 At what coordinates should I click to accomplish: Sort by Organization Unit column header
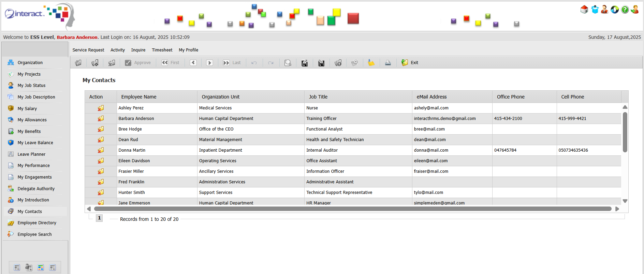tap(251, 97)
